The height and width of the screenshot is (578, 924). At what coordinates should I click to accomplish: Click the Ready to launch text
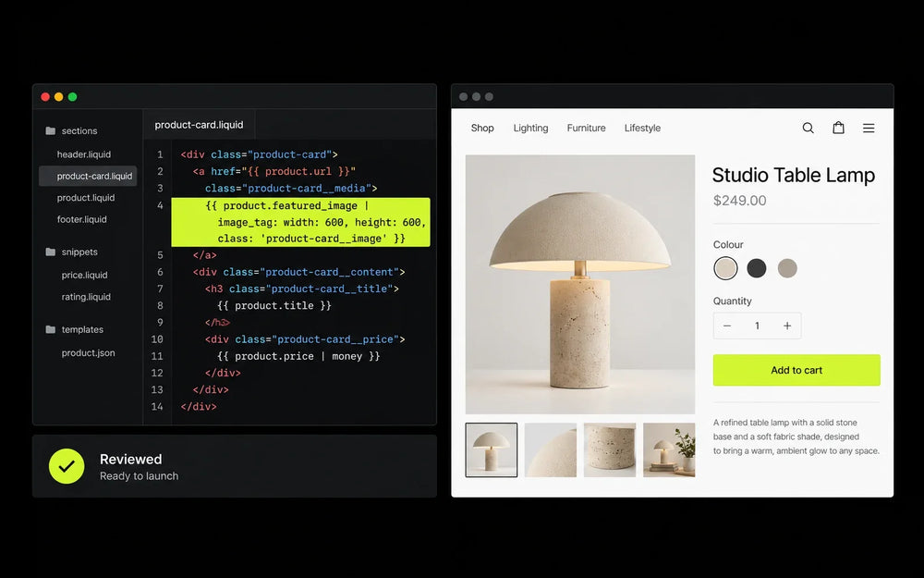(140, 476)
